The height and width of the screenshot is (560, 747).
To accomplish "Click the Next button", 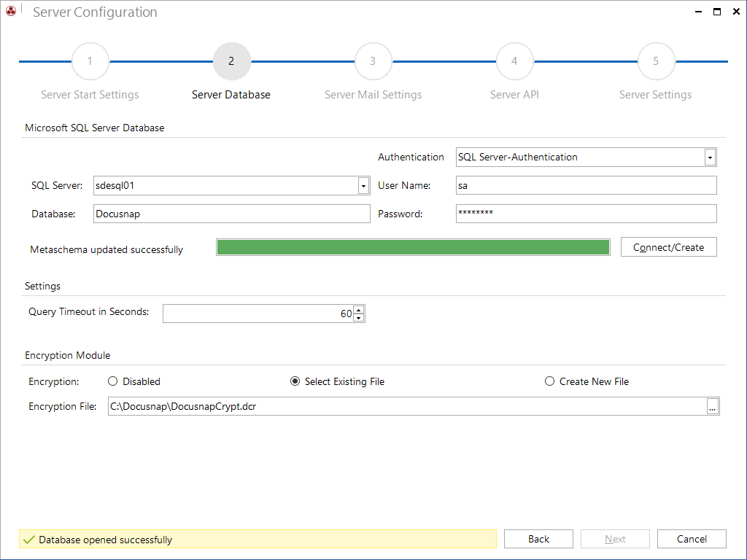I will pos(615,539).
